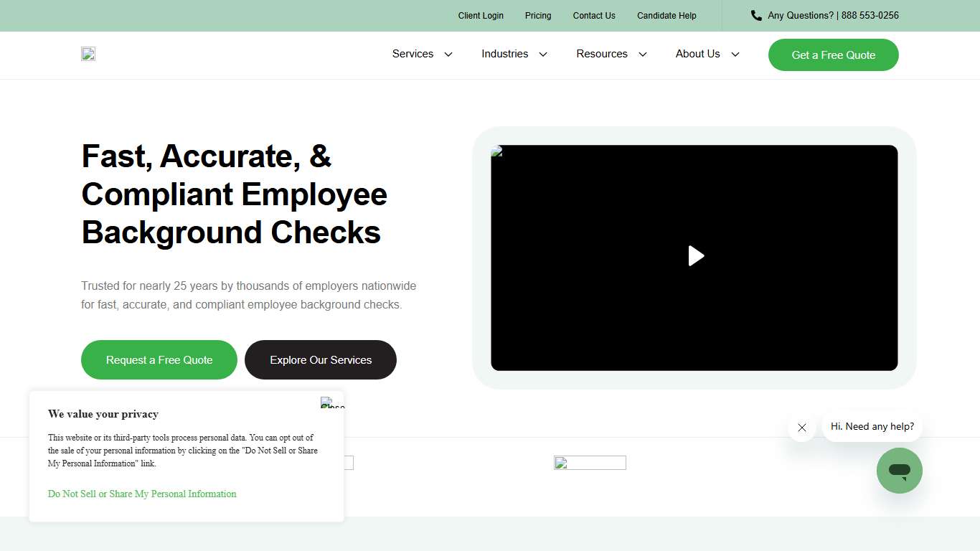This screenshot has width=980, height=551.
Task: Open the About Us dropdown
Action: [x=706, y=54]
